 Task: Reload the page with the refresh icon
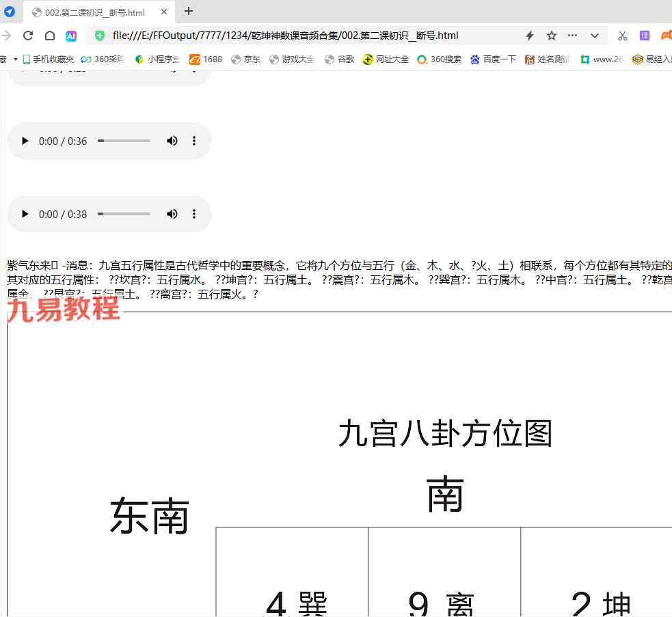coord(28,36)
